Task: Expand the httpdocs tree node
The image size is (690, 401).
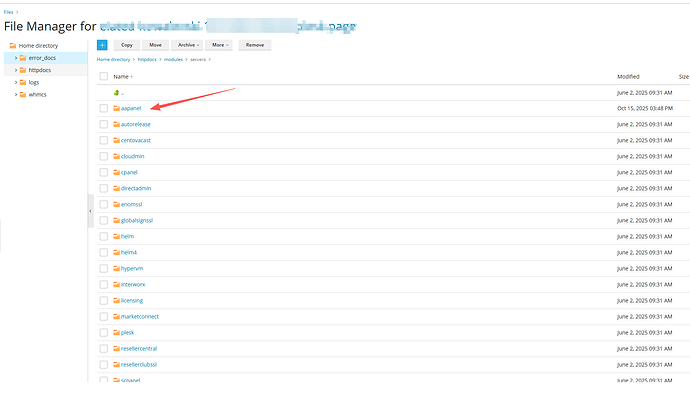Action: click(x=15, y=70)
